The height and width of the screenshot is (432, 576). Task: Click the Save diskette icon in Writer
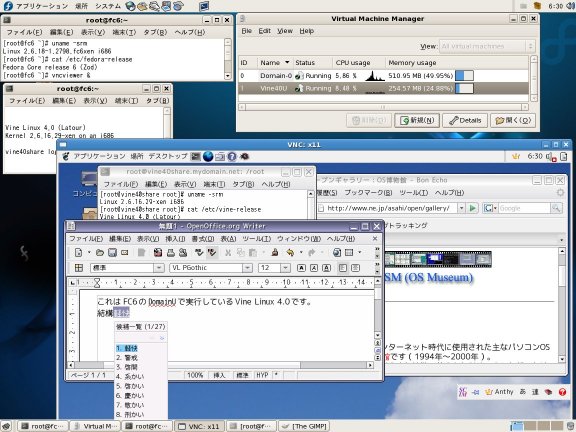112,252
